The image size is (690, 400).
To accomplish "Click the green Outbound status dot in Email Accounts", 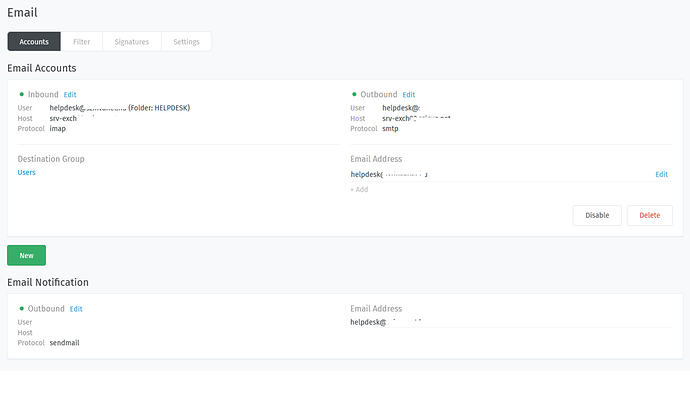I will [x=354, y=94].
